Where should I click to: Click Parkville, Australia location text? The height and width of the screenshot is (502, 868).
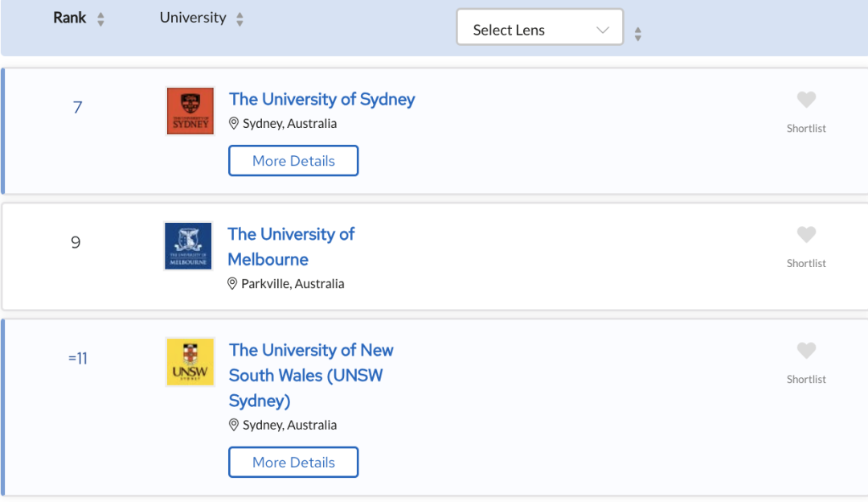pyautogui.click(x=293, y=284)
